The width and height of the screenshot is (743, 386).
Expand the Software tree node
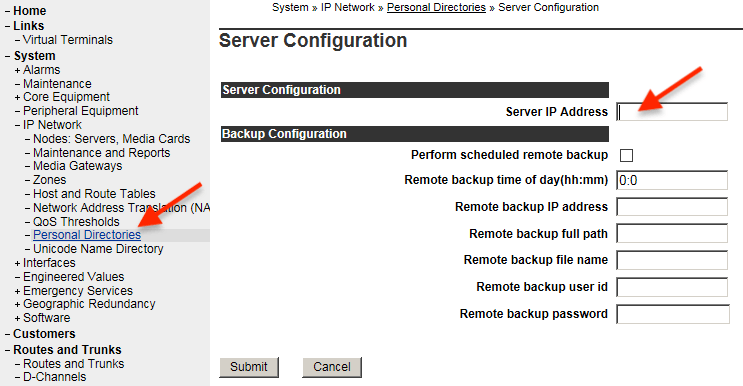click(18, 318)
